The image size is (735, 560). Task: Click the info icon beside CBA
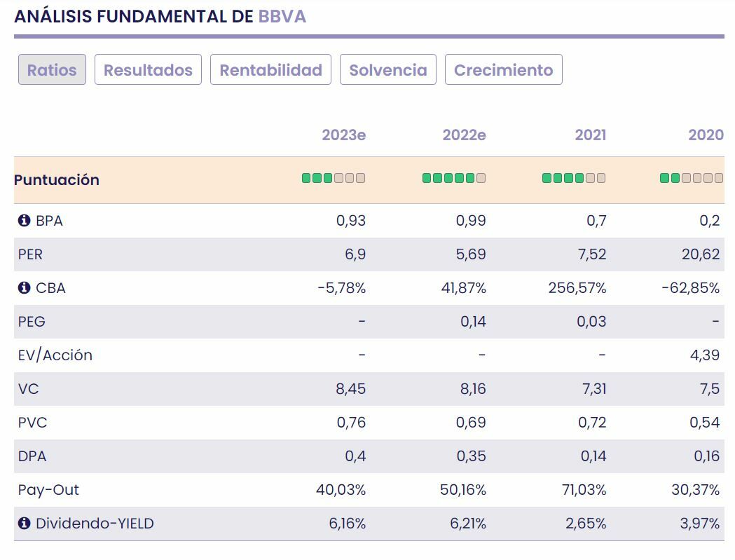(x=25, y=288)
